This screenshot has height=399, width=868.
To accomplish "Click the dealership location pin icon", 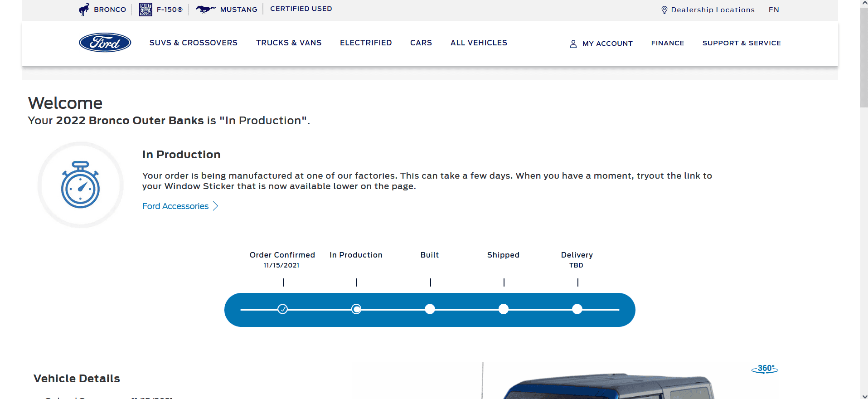I will (x=664, y=10).
